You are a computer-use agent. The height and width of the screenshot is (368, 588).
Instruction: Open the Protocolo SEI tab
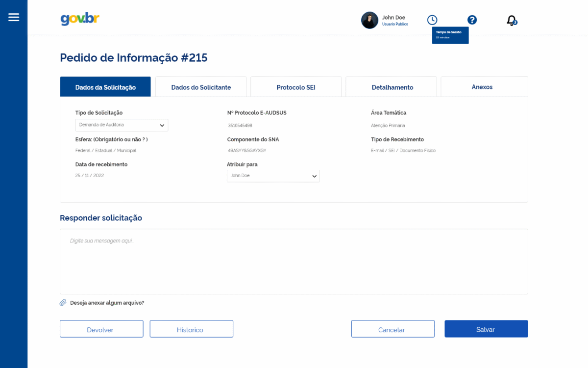tap(295, 87)
